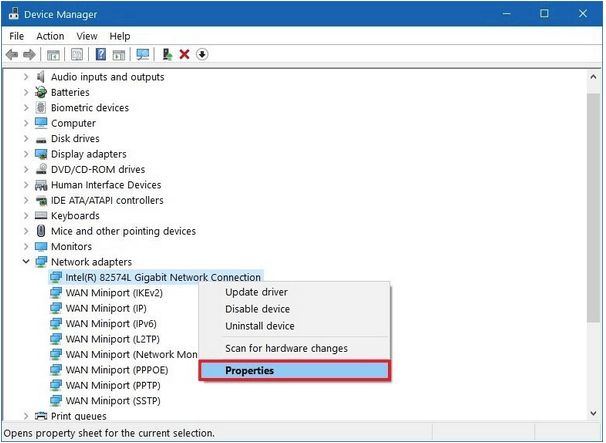The height and width of the screenshot is (443, 606).
Task: Click the Back arrow toolbar icon
Action: click(12, 55)
